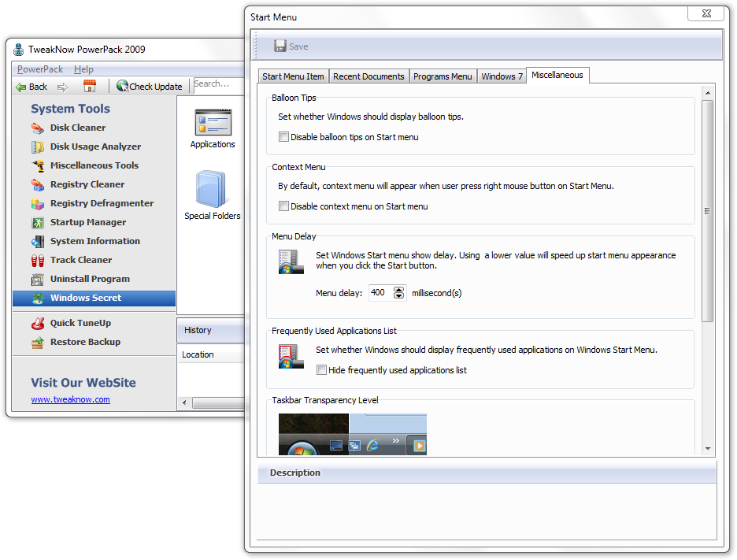Click the Save button label

coord(298,46)
